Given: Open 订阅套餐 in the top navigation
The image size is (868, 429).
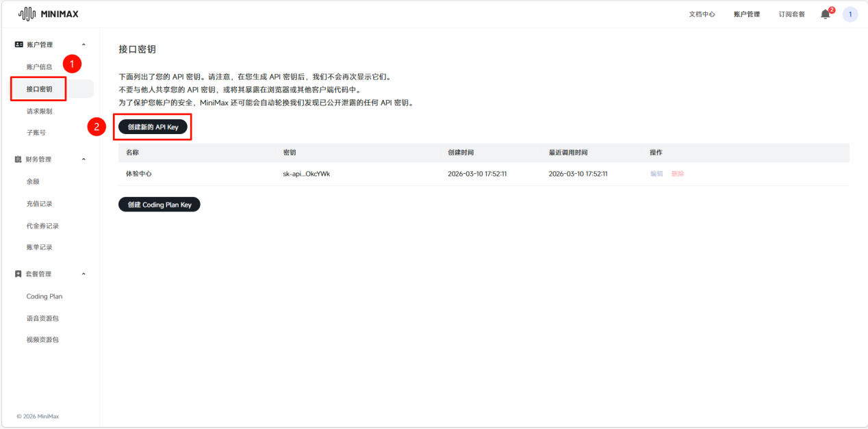Looking at the screenshot, I should point(791,14).
